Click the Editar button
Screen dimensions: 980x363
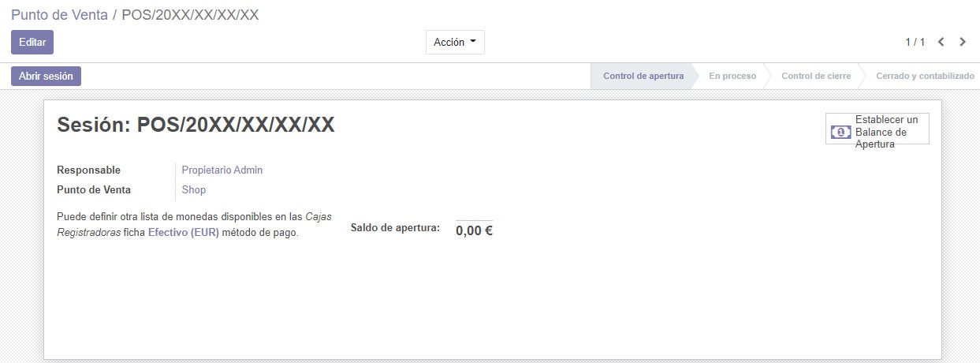coord(32,42)
